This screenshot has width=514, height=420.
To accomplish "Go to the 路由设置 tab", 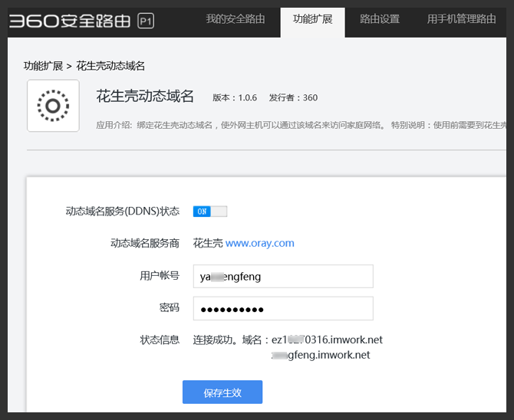I will point(380,19).
